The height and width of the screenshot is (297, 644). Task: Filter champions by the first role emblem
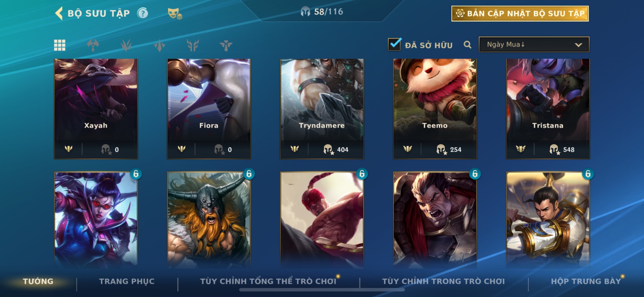click(x=93, y=45)
